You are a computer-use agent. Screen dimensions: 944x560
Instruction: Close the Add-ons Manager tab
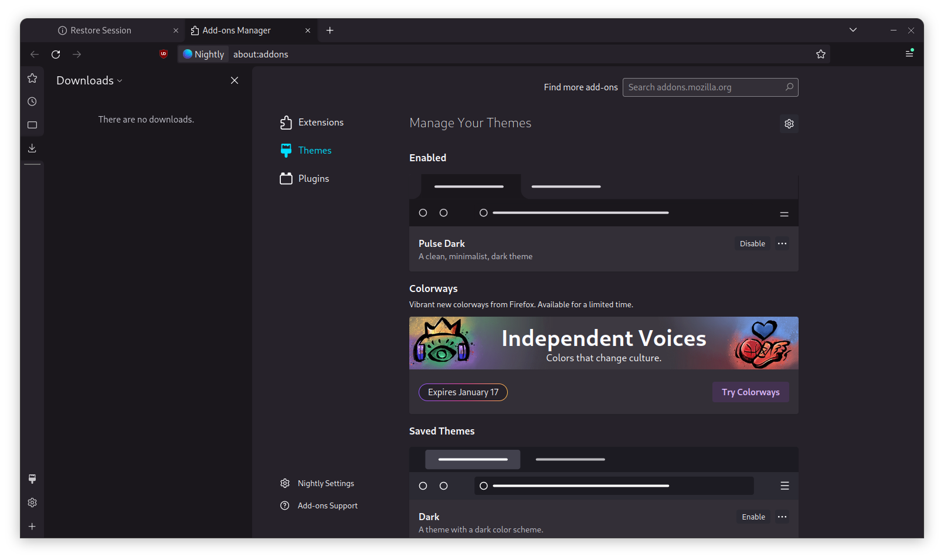[x=308, y=30]
